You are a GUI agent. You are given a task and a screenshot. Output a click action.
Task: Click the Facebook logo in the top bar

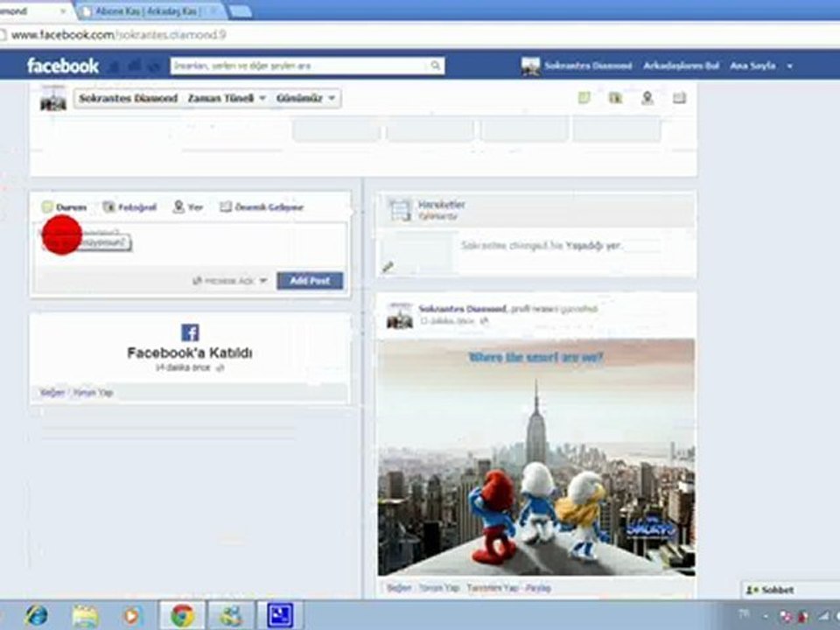63,66
